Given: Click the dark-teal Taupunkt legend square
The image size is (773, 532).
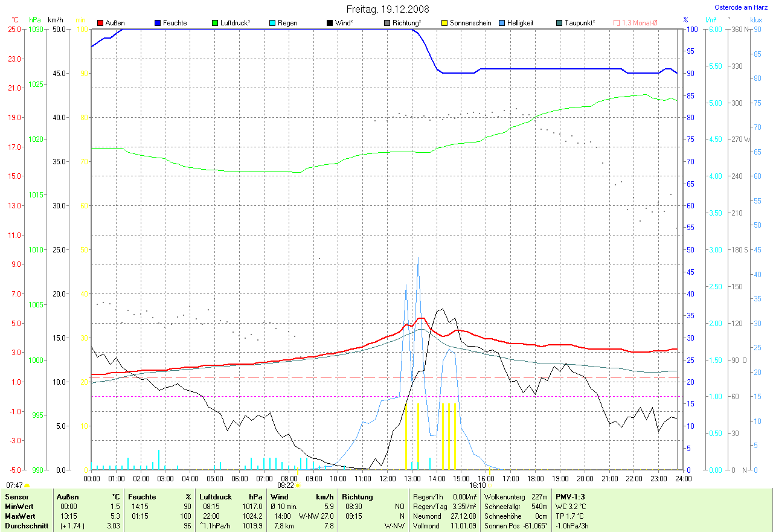Looking at the screenshot, I should (559, 23).
